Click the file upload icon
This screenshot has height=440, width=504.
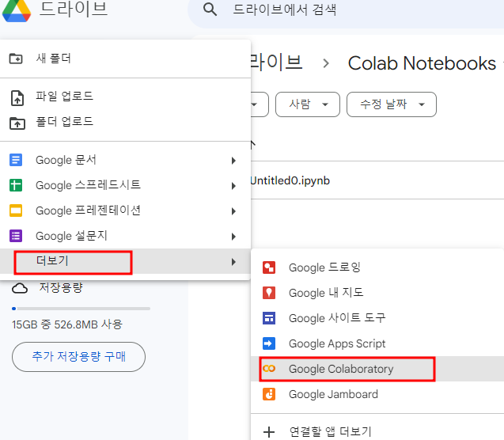[17, 98]
